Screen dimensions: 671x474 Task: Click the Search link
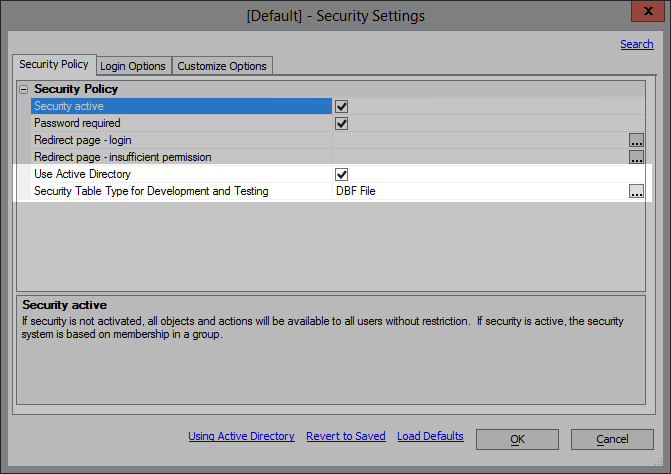click(636, 44)
